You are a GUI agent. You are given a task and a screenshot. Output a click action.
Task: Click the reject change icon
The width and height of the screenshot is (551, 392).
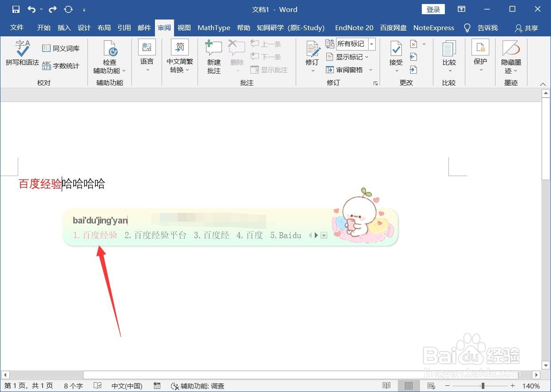point(413,44)
